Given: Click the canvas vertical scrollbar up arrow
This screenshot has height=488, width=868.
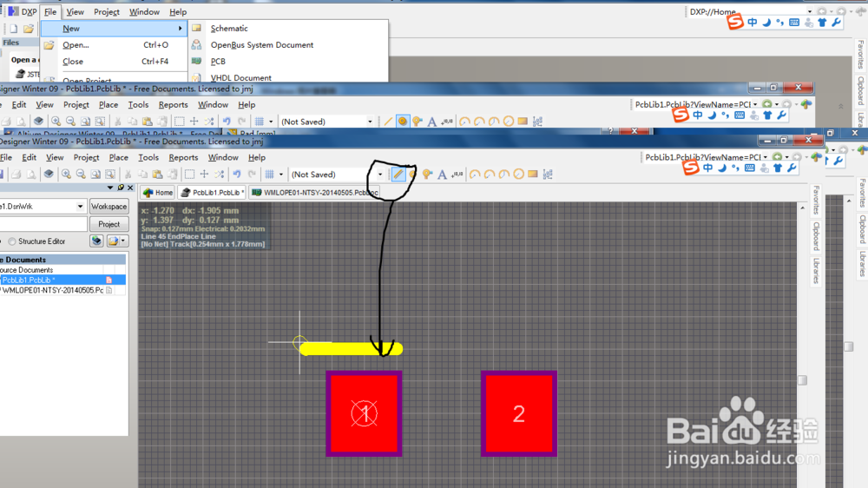Looking at the screenshot, I should click(x=803, y=208).
